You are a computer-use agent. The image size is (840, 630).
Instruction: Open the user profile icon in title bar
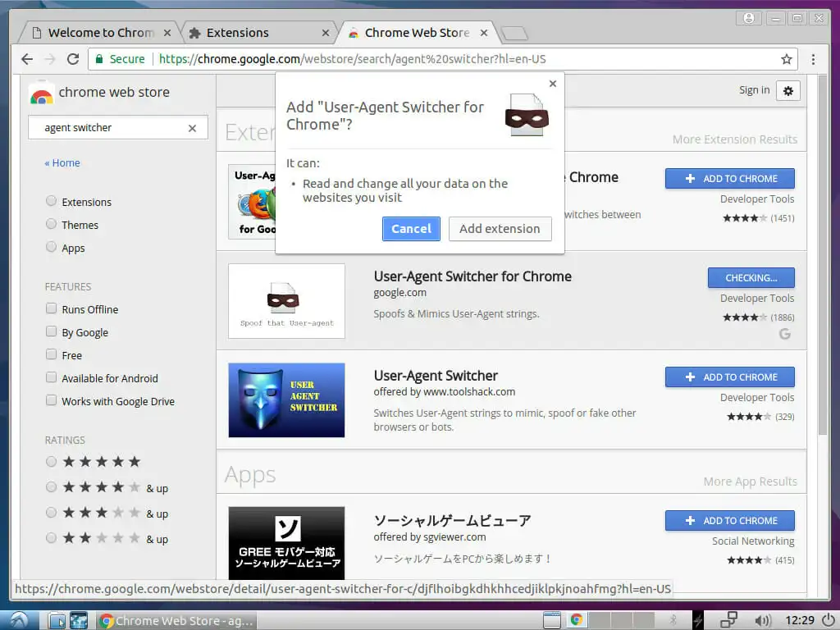click(749, 18)
